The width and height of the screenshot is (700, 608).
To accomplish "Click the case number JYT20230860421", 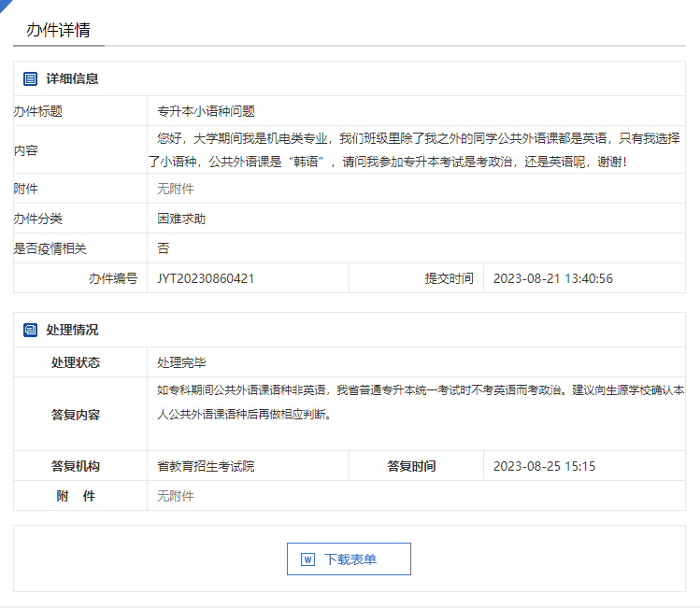I will coord(206,278).
